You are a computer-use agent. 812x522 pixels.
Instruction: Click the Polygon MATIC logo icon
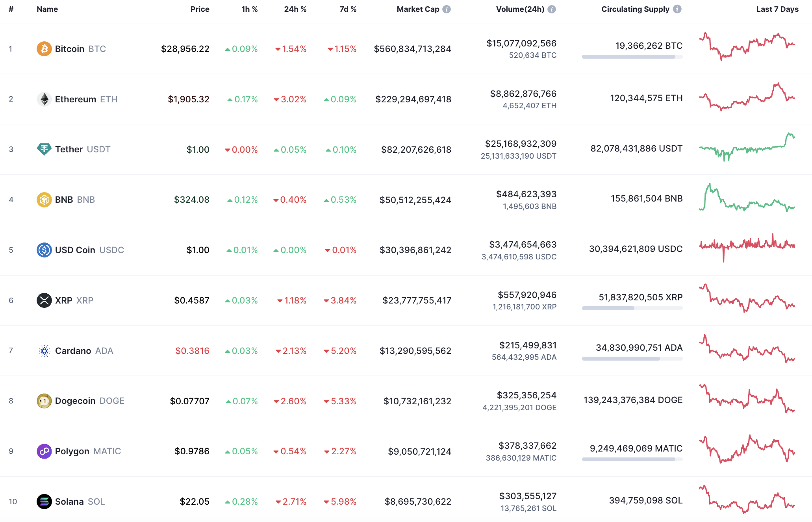44,451
